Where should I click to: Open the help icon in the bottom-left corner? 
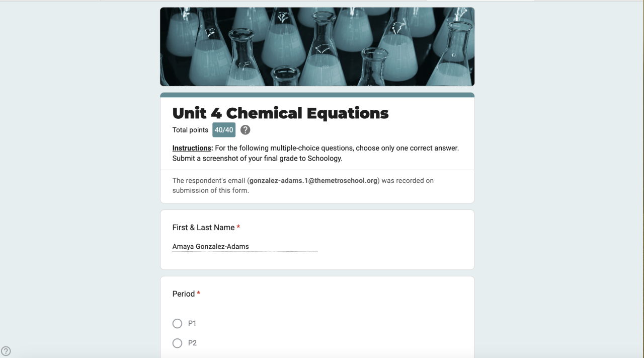[6, 351]
